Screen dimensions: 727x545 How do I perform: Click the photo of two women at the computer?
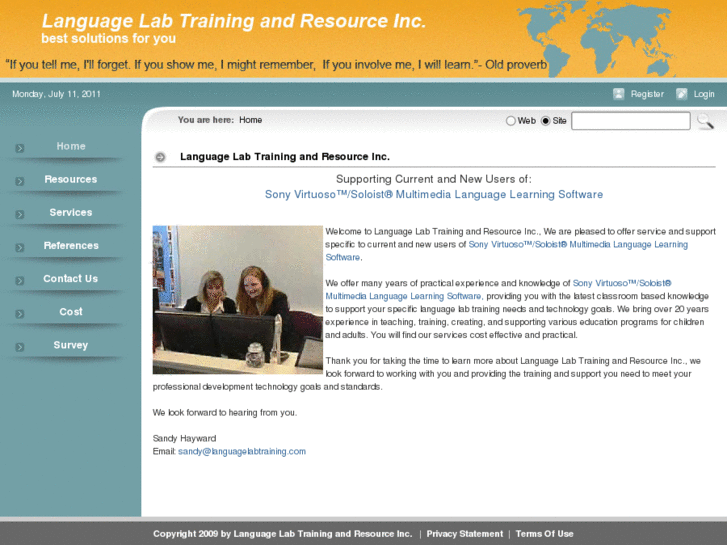238,300
